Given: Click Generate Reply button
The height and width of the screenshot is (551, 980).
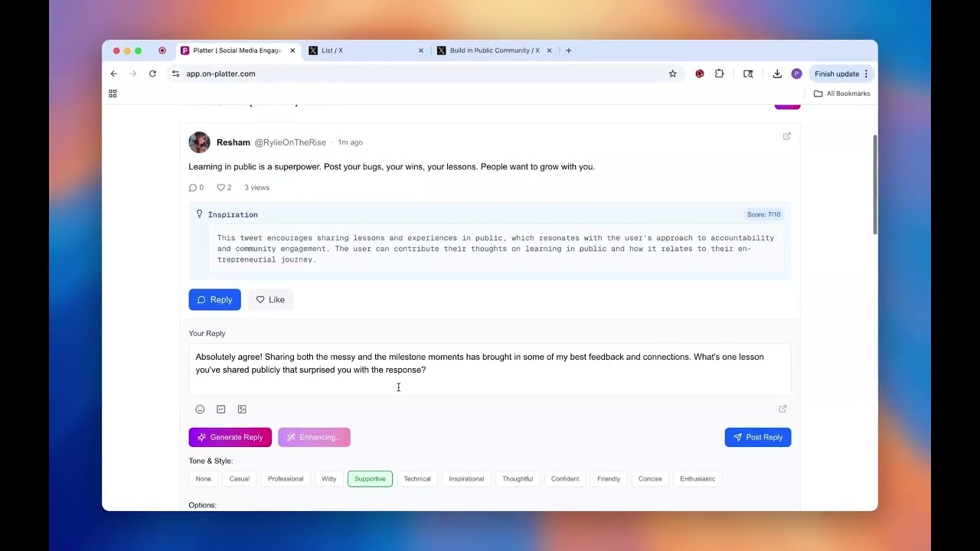Looking at the screenshot, I should coord(230,438).
